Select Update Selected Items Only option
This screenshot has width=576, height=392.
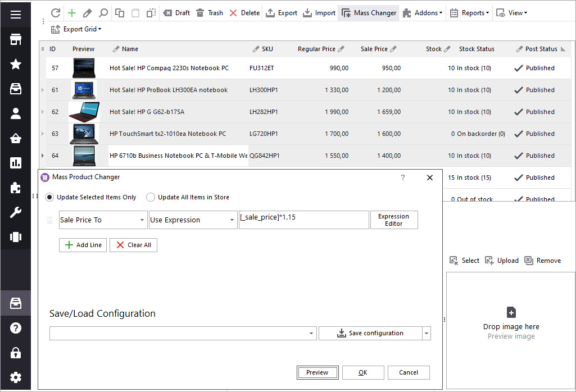pyautogui.click(x=50, y=197)
